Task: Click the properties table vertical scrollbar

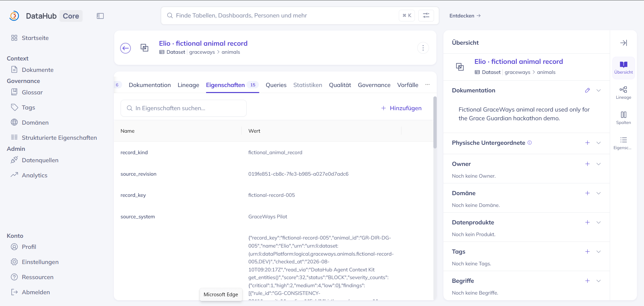Action: pyautogui.click(x=435, y=123)
